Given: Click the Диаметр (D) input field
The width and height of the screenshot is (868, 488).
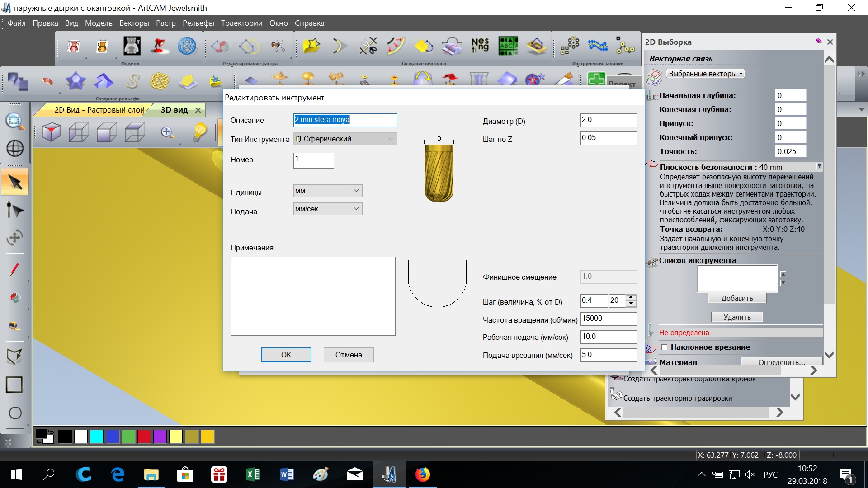Looking at the screenshot, I should (x=609, y=120).
